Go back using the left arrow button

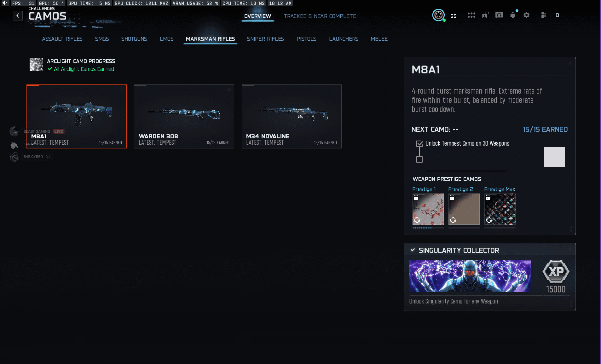coord(18,15)
